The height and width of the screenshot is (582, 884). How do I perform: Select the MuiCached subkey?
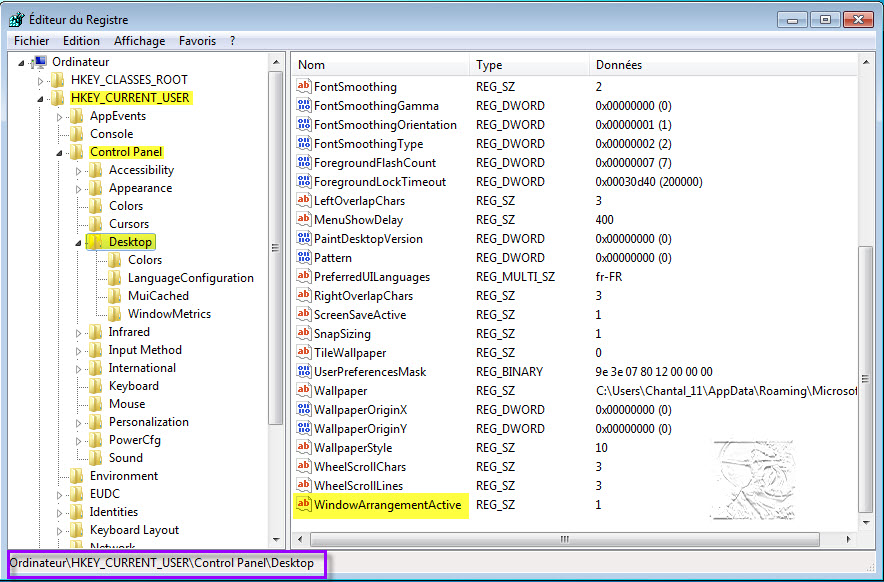click(x=158, y=296)
